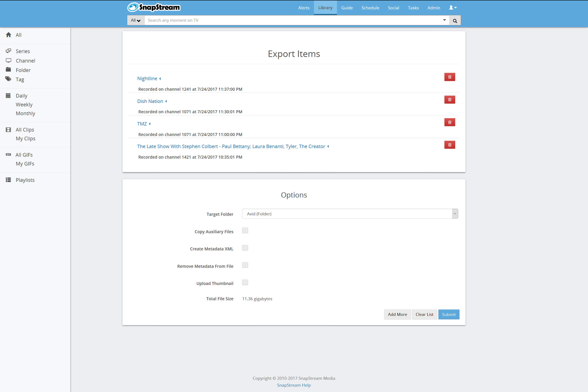This screenshot has height=392, width=588.
Task: Open My Clips
Action: (x=26, y=138)
